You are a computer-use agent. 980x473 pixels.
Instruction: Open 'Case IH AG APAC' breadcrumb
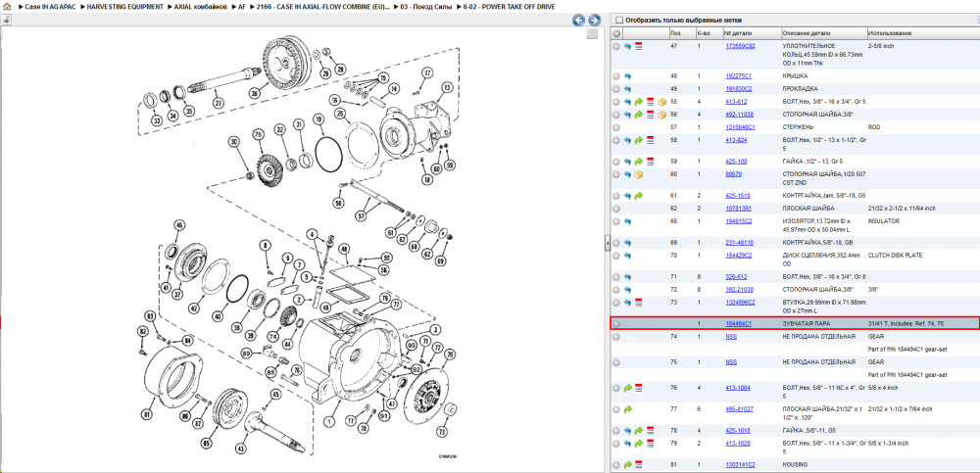50,6
